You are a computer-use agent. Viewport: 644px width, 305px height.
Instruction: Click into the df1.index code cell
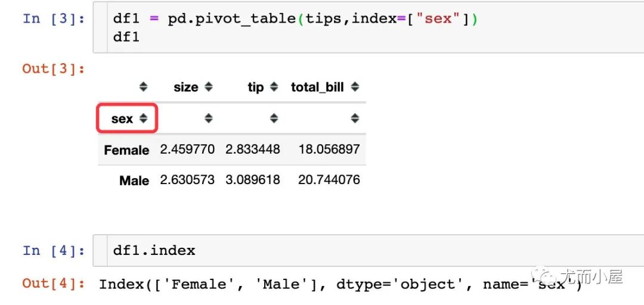click(369, 250)
